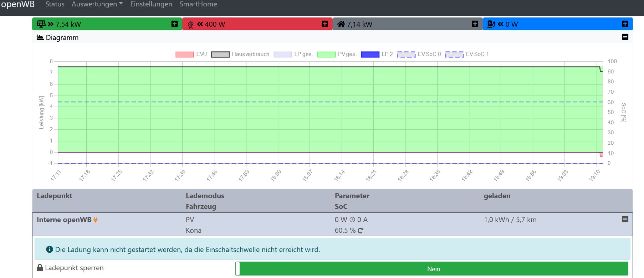This screenshot has height=278, width=644.
Task: Click the PV Lademodus value
Action: click(x=190, y=220)
